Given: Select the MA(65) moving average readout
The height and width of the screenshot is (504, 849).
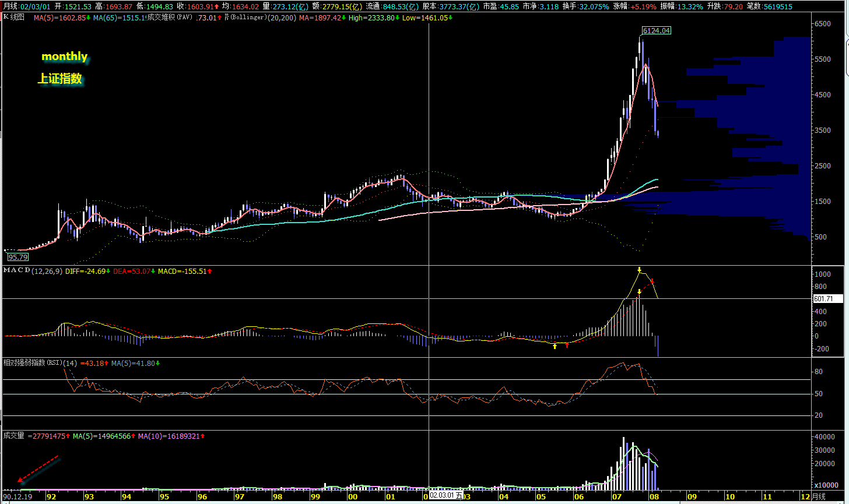Looking at the screenshot, I should 119,18.
